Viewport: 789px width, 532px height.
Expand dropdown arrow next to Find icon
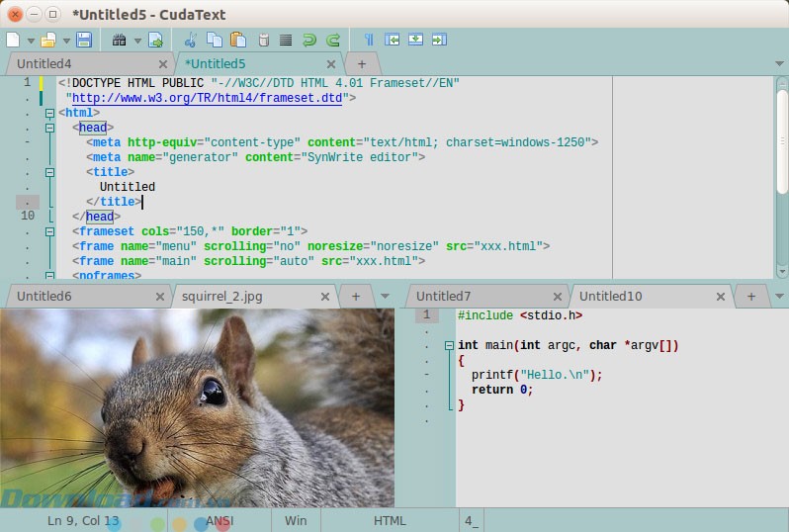[x=137, y=42]
